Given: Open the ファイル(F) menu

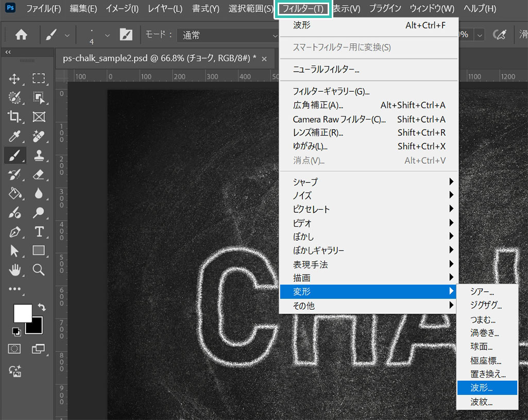Looking at the screenshot, I should [43, 8].
